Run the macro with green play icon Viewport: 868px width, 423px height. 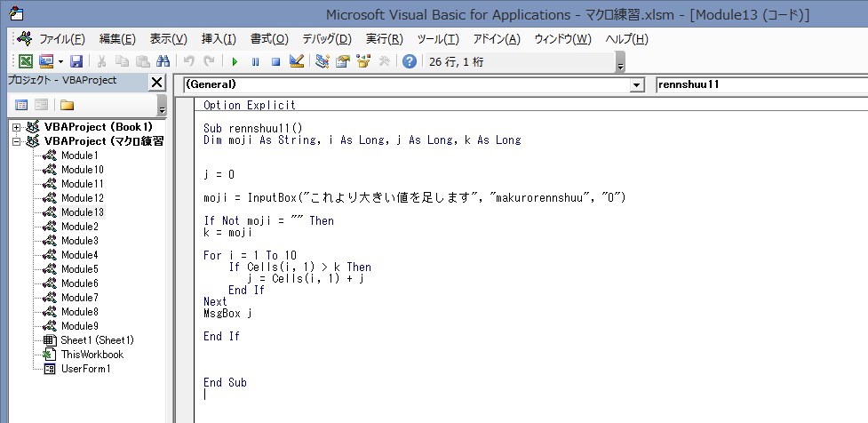(235, 61)
